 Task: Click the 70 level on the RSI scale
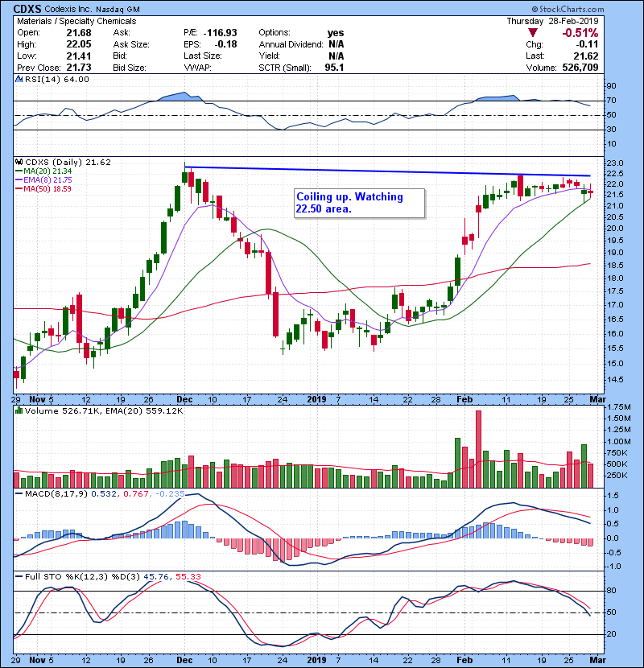coord(611,101)
